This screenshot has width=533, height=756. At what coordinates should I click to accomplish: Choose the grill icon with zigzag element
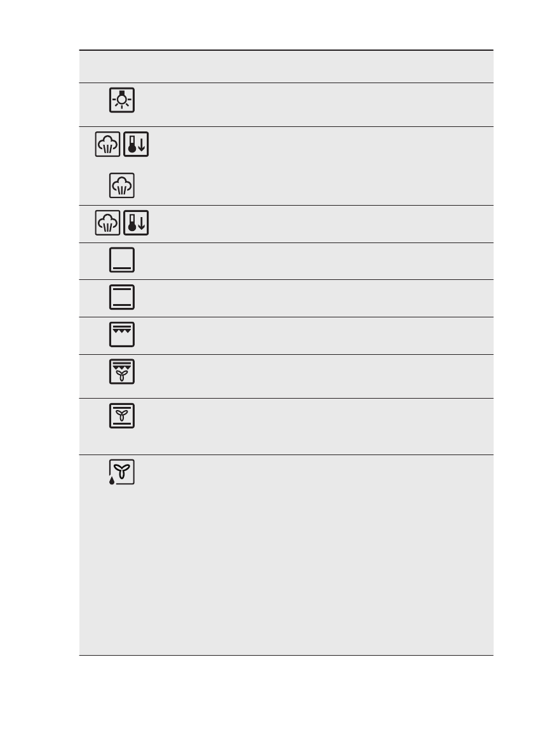click(x=121, y=335)
